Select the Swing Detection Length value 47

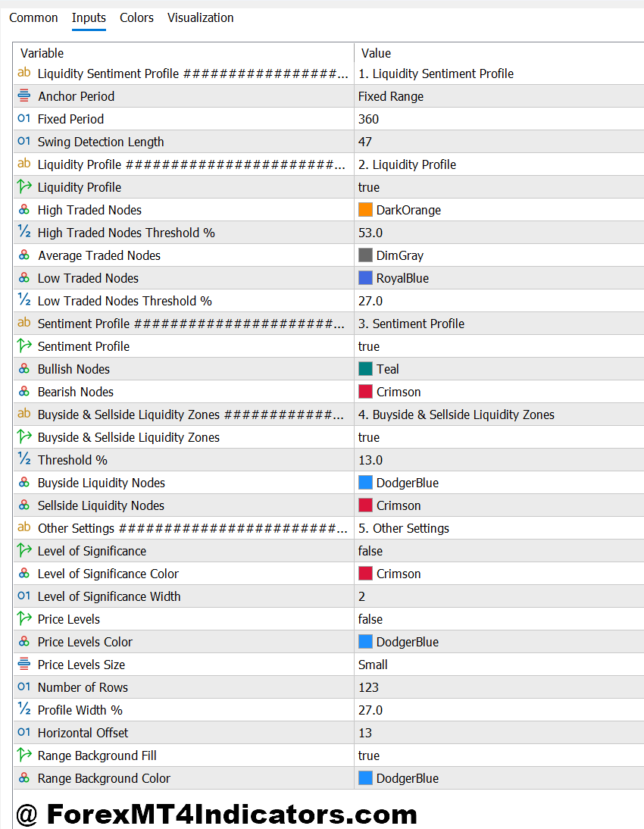[365, 142]
